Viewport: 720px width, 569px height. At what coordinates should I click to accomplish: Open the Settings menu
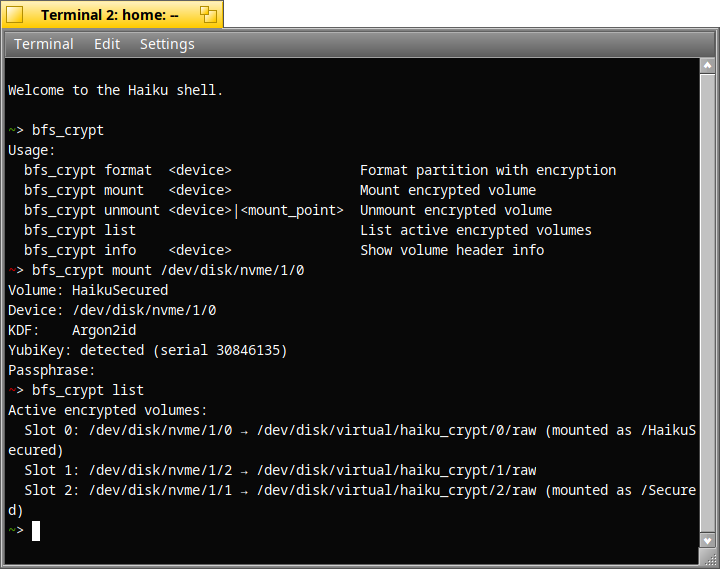pyautogui.click(x=167, y=44)
